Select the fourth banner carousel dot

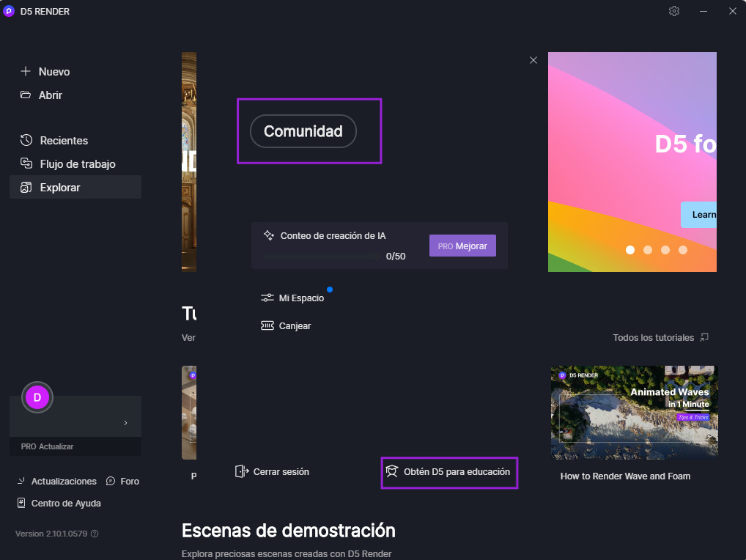click(x=683, y=250)
